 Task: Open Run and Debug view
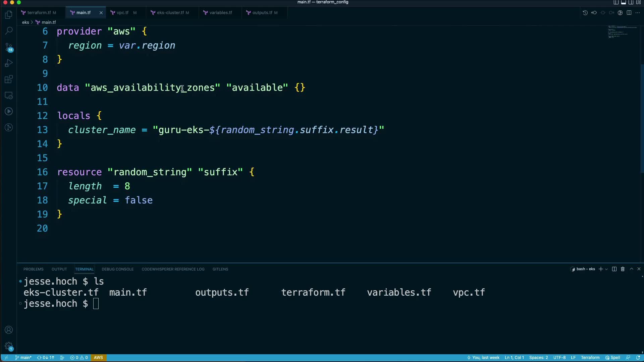click(9, 63)
